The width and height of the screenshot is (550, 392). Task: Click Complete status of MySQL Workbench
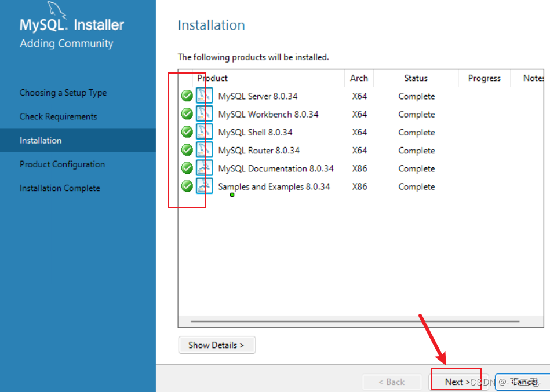(x=417, y=115)
